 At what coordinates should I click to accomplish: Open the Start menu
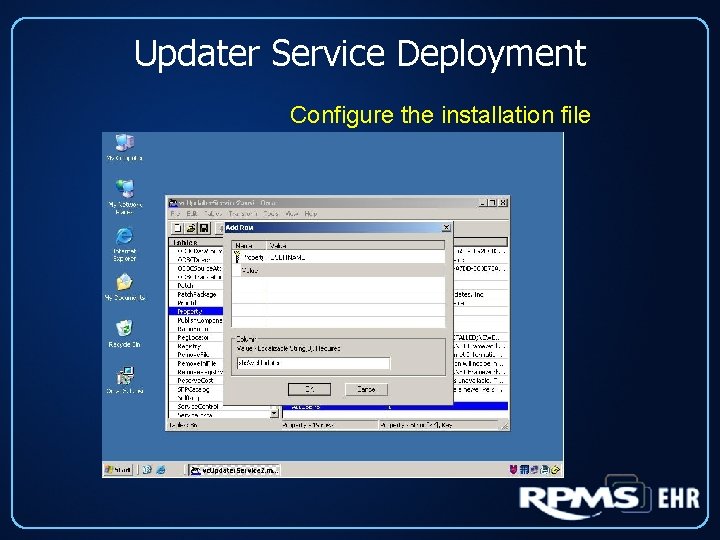tap(118, 470)
